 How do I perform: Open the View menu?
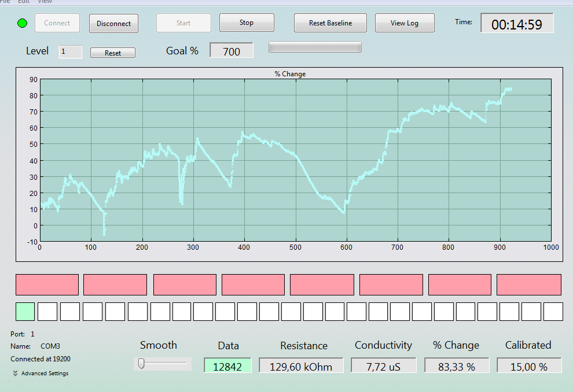(x=45, y=2)
